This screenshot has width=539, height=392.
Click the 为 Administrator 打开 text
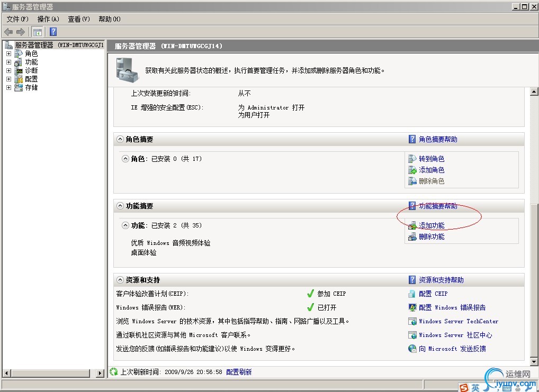[x=271, y=107]
